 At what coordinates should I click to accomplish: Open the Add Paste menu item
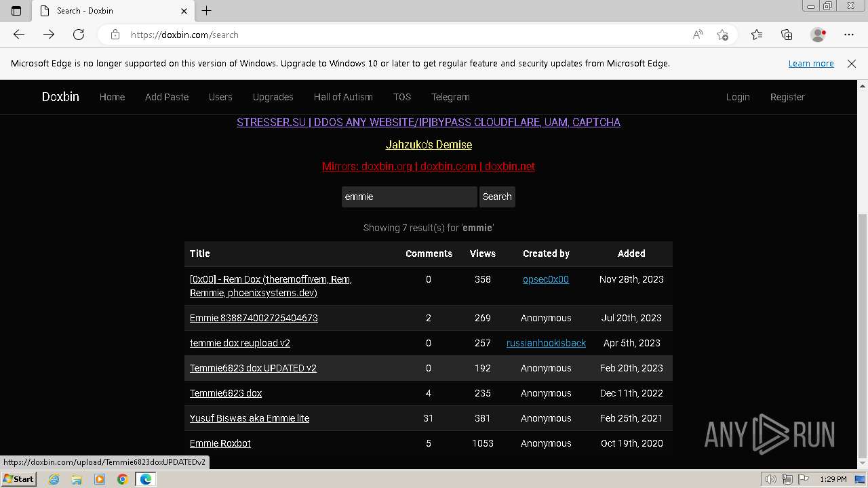coord(167,97)
